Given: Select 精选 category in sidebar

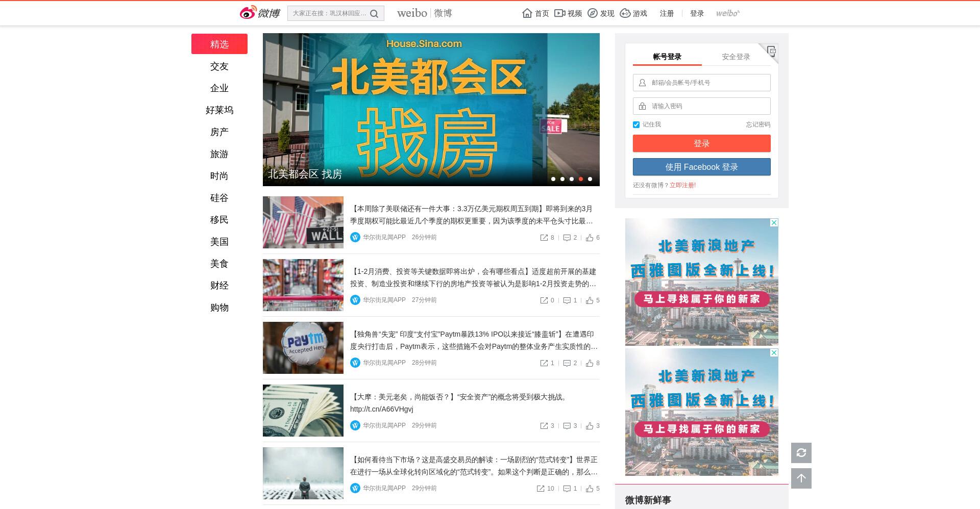Looking at the screenshot, I should coord(219,44).
